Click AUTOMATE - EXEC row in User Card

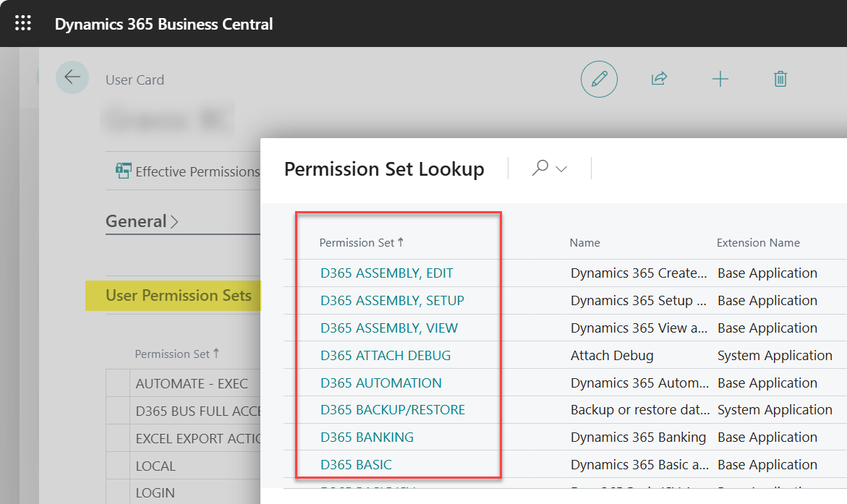point(192,383)
